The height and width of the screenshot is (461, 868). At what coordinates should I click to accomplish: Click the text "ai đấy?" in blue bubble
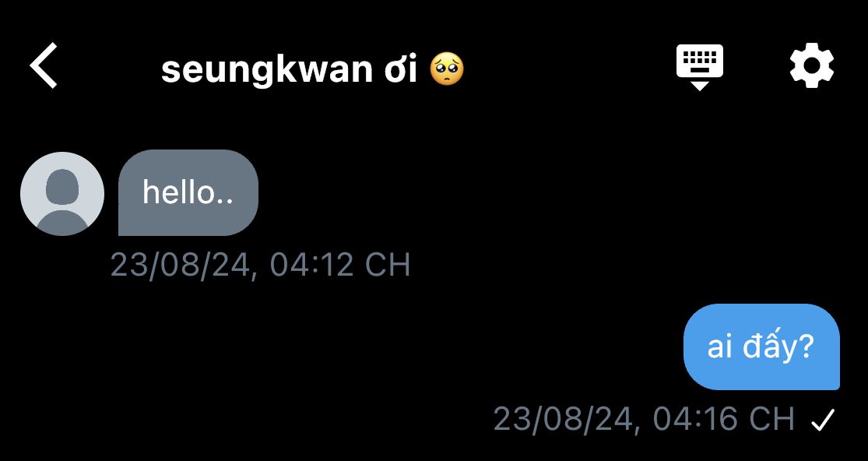[761, 347]
